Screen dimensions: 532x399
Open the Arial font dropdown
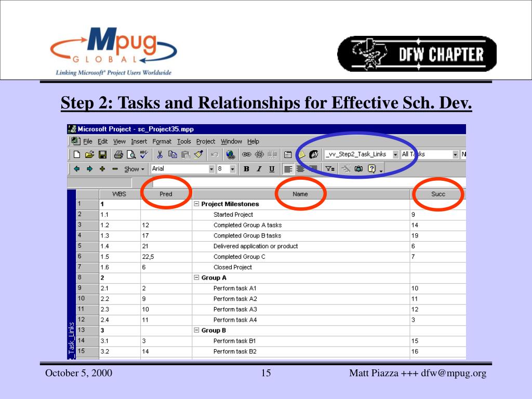(212, 169)
